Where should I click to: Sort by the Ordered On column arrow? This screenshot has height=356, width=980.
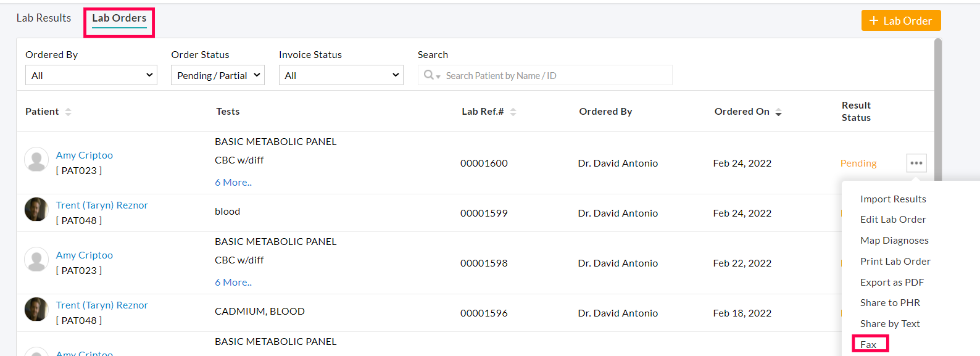click(x=778, y=112)
